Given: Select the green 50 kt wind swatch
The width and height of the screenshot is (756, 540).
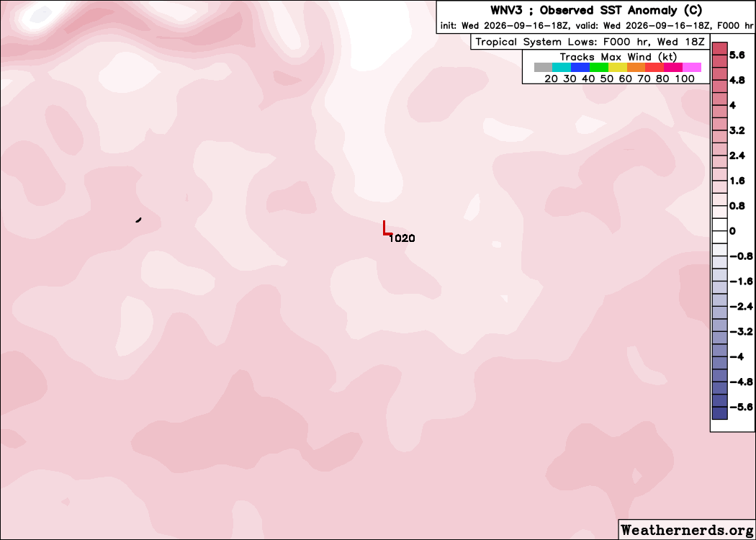Looking at the screenshot, I should coord(599,68).
